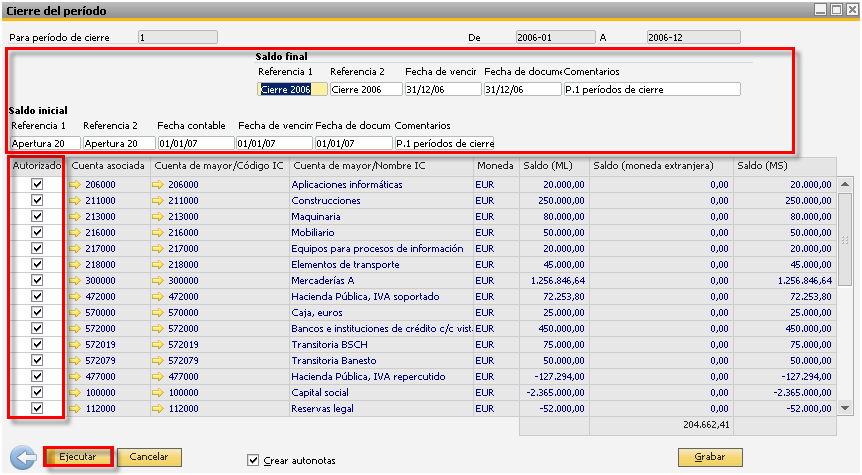
Task: Uncheck Autorizado for Mercaderías A
Action: pyautogui.click(x=37, y=280)
